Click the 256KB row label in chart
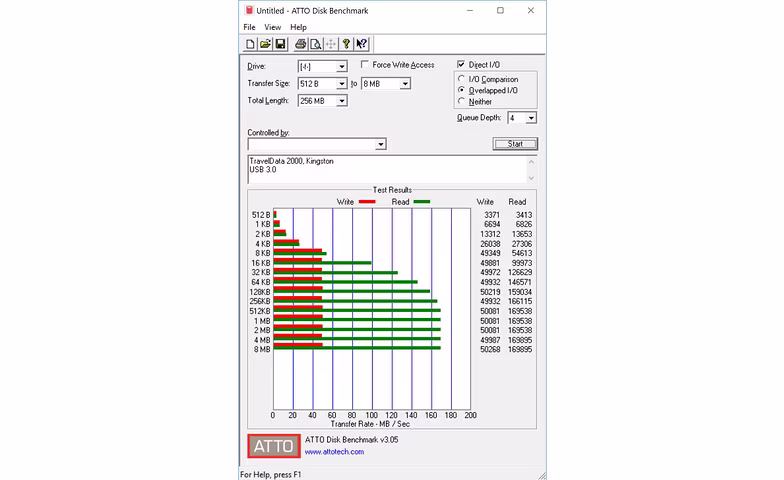Viewport: 784px width, 480px height. [260, 302]
